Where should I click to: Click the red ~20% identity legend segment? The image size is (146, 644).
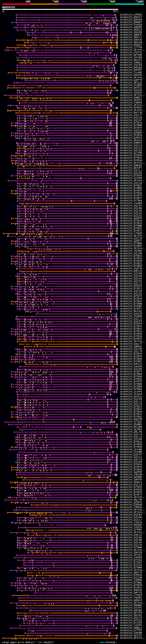pyautogui.click(x=16, y=4)
